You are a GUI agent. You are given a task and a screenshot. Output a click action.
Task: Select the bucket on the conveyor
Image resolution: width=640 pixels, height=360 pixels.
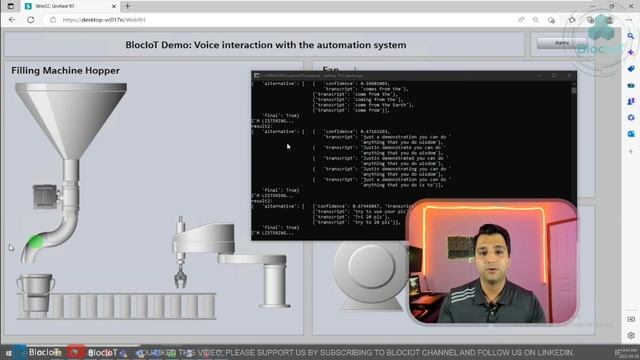[x=36, y=292]
